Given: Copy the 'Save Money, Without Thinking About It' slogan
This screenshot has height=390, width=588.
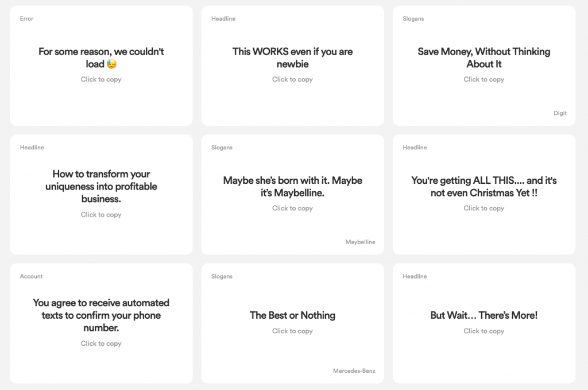Looking at the screenshot, I should tap(483, 57).
